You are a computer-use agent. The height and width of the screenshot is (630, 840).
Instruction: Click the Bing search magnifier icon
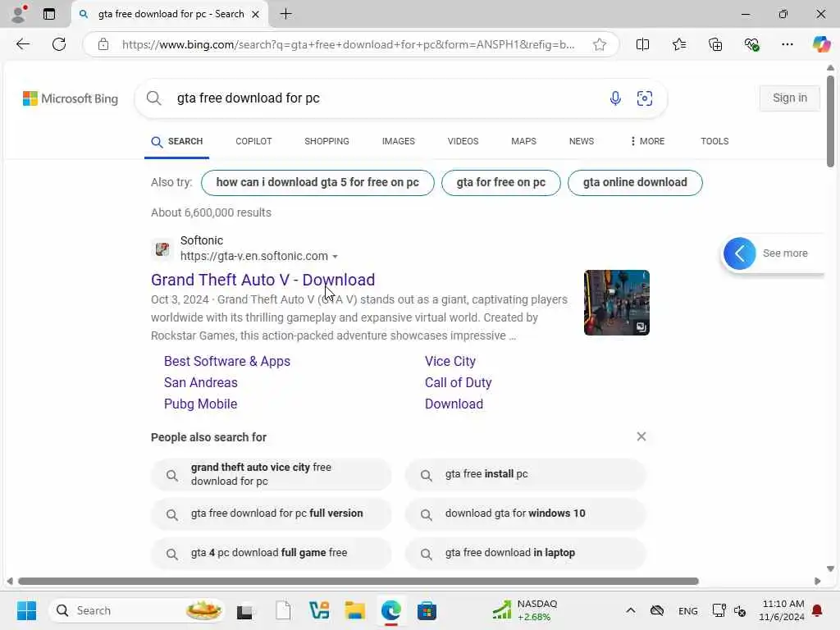click(x=153, y=98)
